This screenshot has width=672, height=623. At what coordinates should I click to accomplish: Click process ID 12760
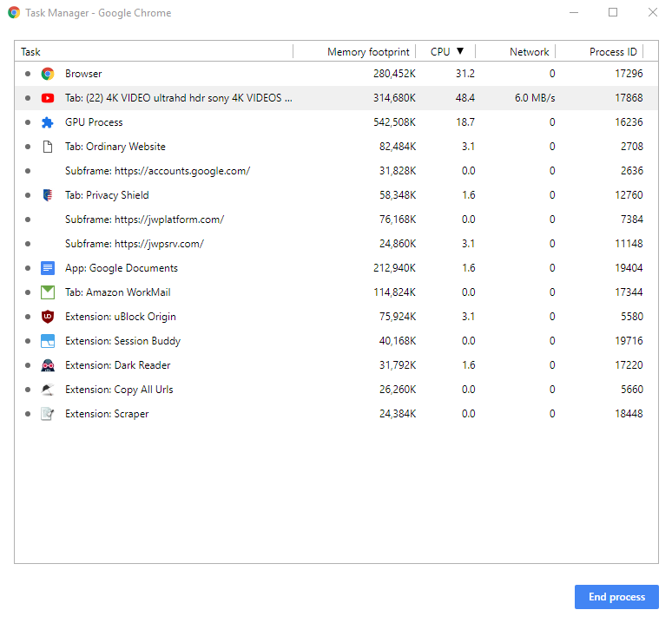pyautogui.click(x=629, y=195)
